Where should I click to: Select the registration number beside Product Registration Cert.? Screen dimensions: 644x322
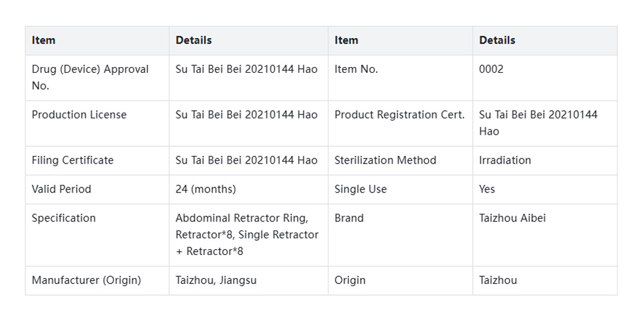pyautogui.click(x=538, y=122)
